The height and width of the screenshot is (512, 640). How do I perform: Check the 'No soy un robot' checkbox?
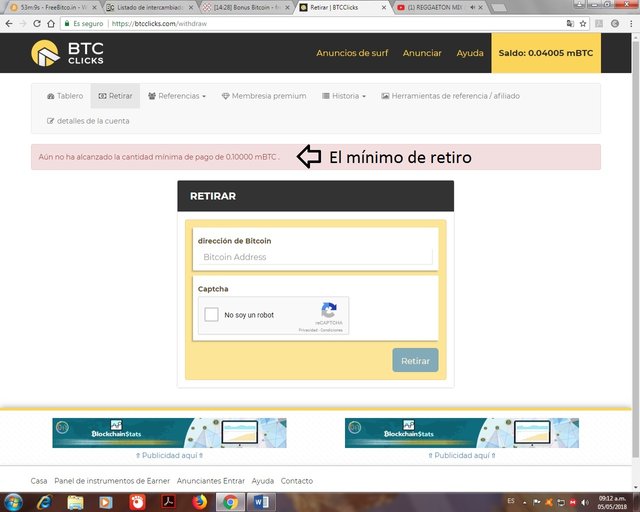point(211,315)
